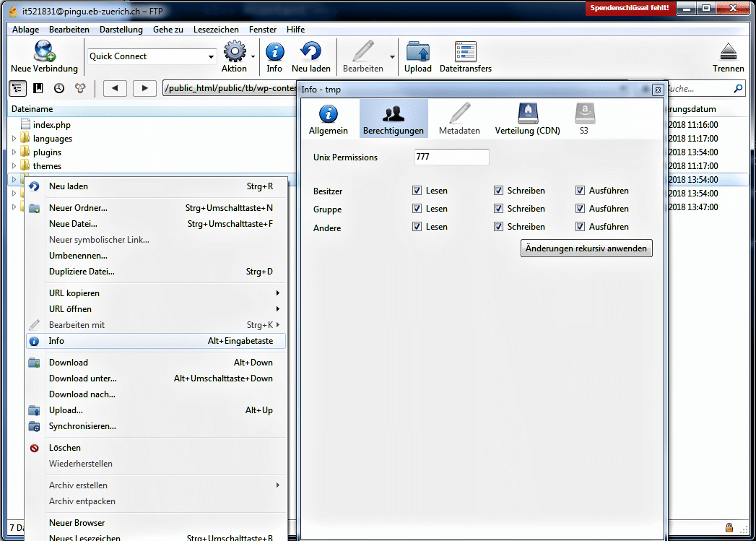
Task: Open the Dateitransfers window
Action: point(464,56)
